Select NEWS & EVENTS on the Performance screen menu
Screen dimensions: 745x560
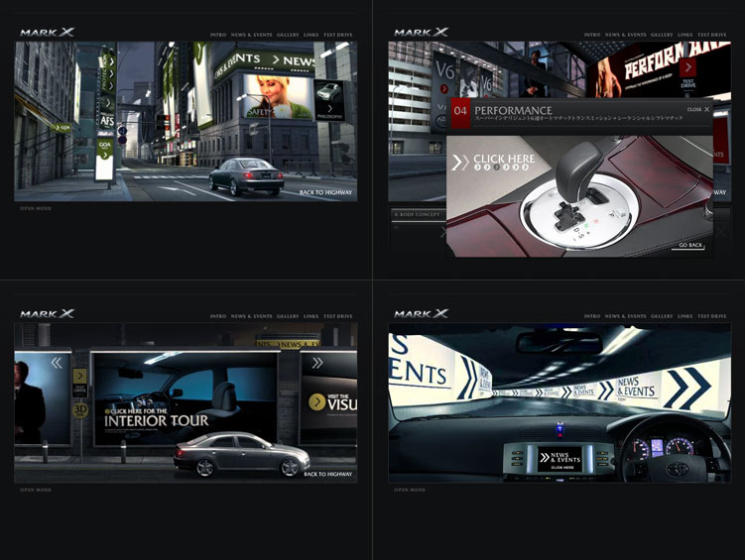[625, 35]
